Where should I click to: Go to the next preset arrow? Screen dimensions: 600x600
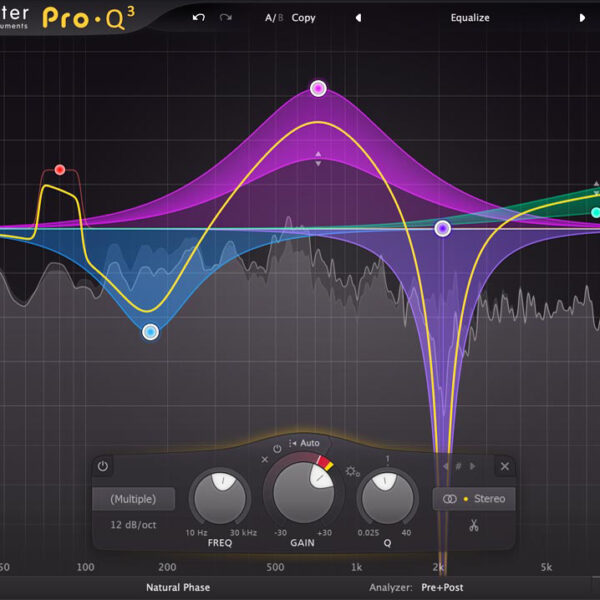(584, 17)
